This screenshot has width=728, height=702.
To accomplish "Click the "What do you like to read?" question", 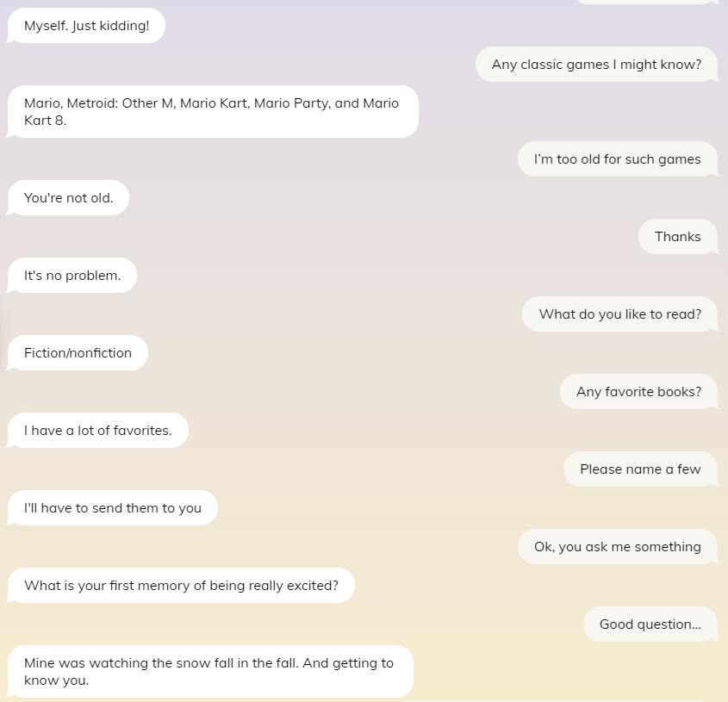I will tap(619, 314).
